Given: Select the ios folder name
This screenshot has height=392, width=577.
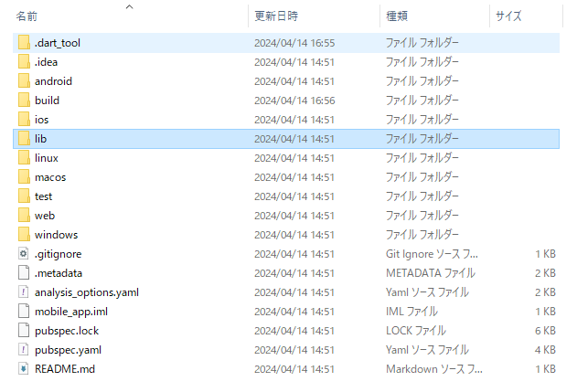Looking at the screenshot, I should [41, 120].
